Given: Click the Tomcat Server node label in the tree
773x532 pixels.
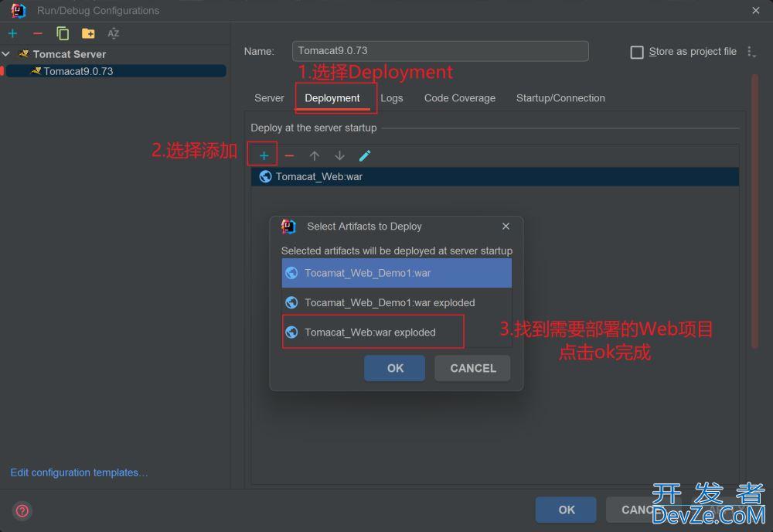Looking at the screenshot, I should coord(70,54).
